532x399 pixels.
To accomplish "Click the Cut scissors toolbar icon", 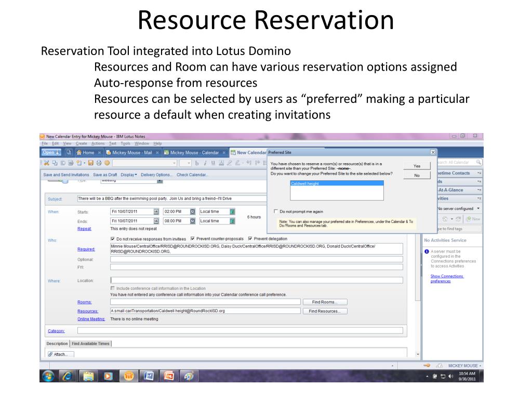I will pos(47,163).
